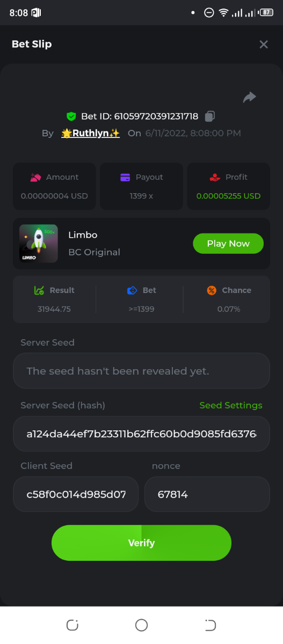Open Seed Settings link

pos(231,405)
